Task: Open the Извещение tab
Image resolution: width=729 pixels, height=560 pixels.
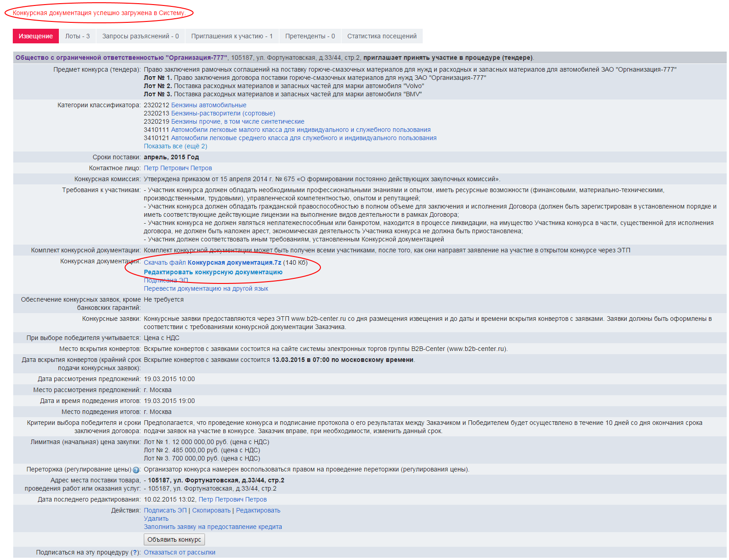Action: (36, 36)
